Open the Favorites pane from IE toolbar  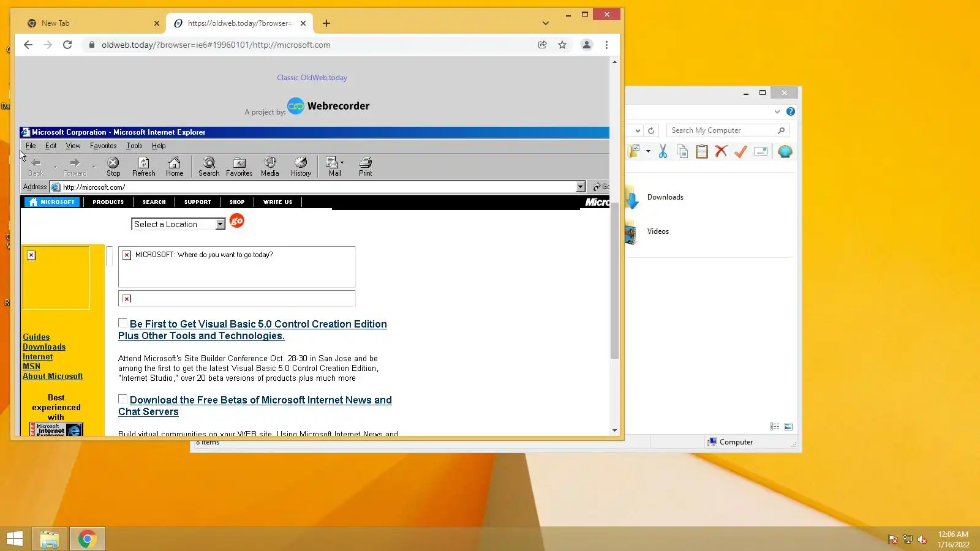[x=239, y=166]
